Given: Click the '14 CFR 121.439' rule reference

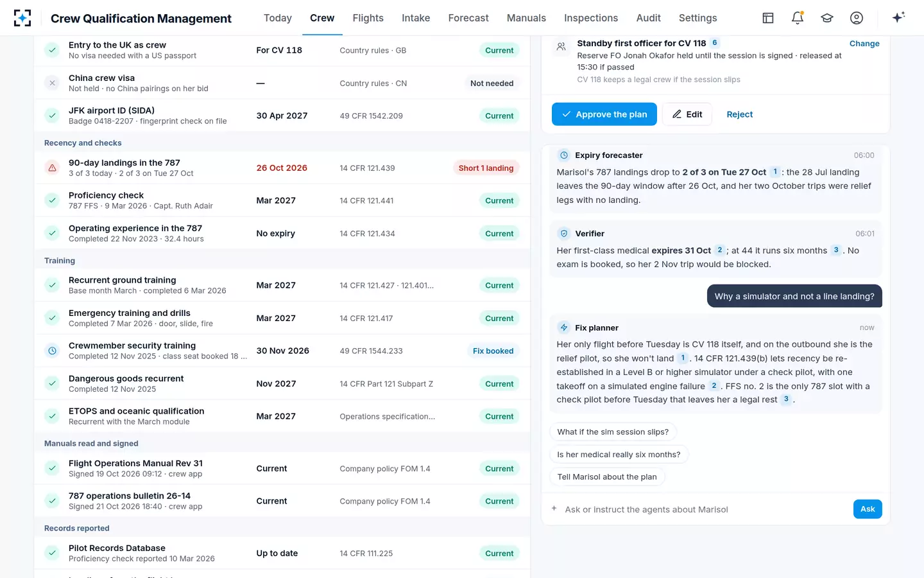Looking at the screenshot, I should (367, 168).
